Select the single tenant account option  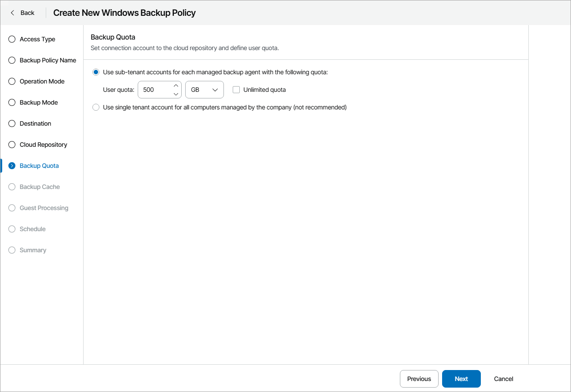pos(95,107)
